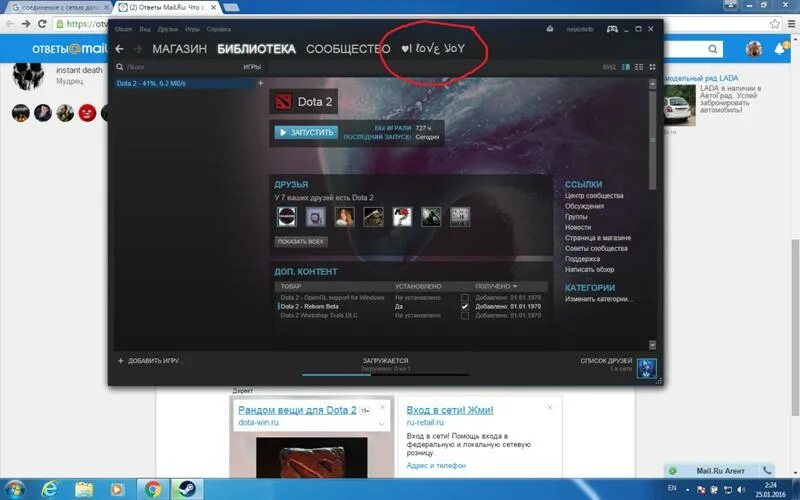Open Windows Explorer folder on taskbar
Screen dimensions: 800x500
click(84, 489)
